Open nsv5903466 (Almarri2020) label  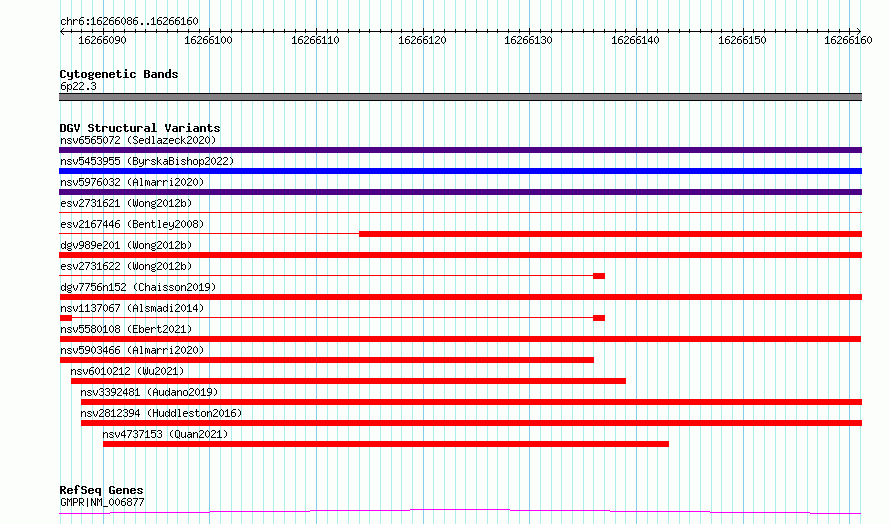[132, 350]
